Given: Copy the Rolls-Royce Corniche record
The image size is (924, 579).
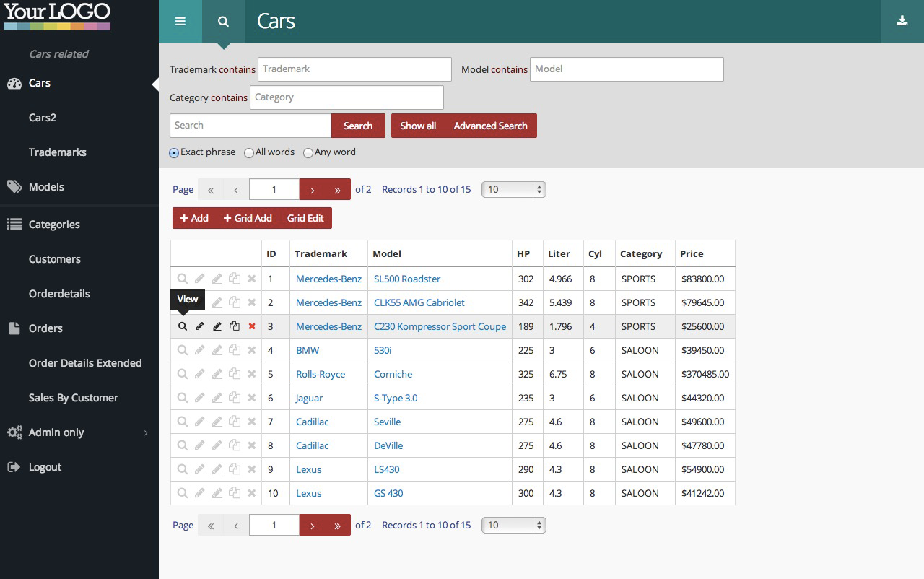Looking at the screenshot, I should coord(235,374).
